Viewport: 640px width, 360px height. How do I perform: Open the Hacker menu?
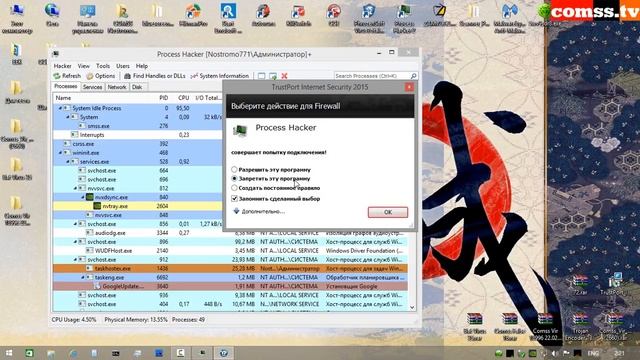click(62, 66)
